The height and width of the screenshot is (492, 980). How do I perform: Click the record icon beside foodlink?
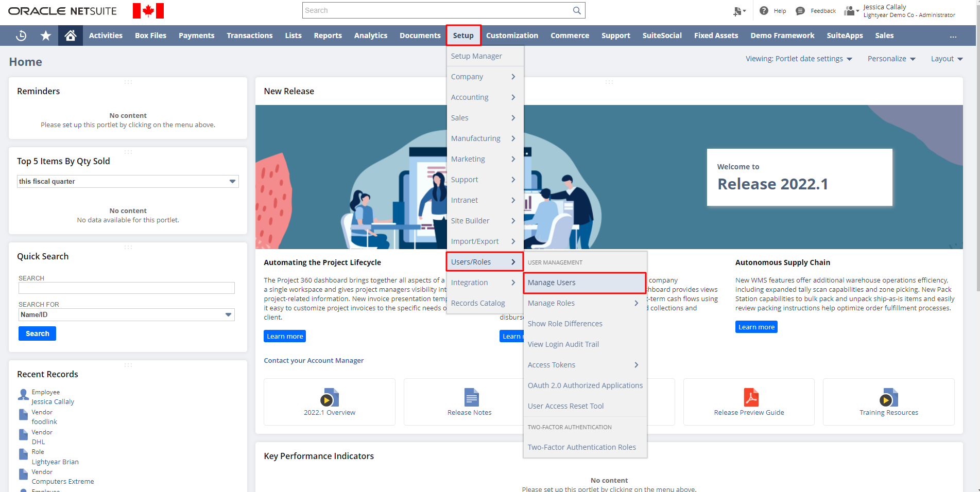(23, 415)
